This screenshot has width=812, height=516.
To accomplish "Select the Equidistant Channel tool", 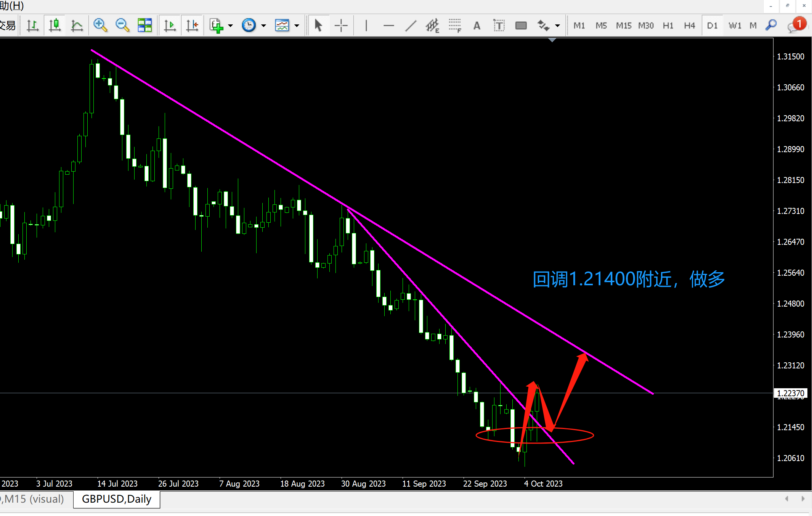I will (x=432, y=26).
